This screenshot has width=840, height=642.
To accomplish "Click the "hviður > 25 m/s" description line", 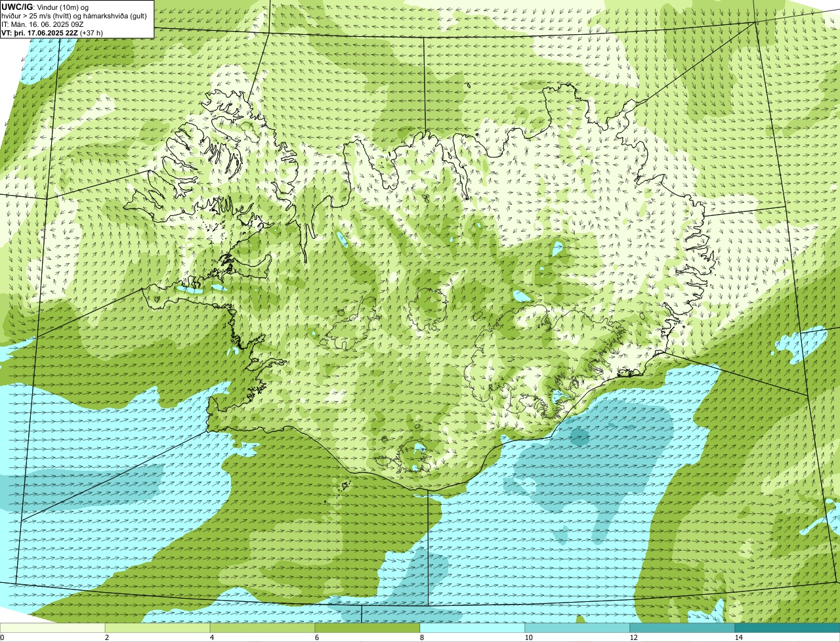I will [x=74, y=15].
